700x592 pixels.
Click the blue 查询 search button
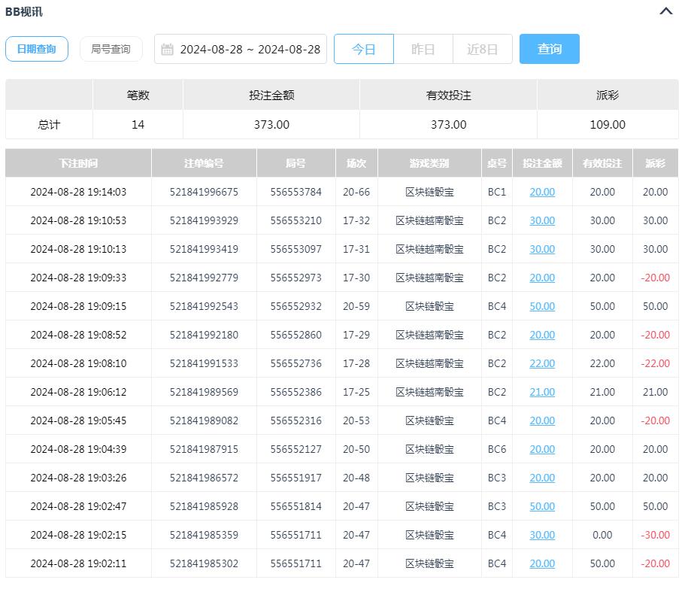point(550,49)
